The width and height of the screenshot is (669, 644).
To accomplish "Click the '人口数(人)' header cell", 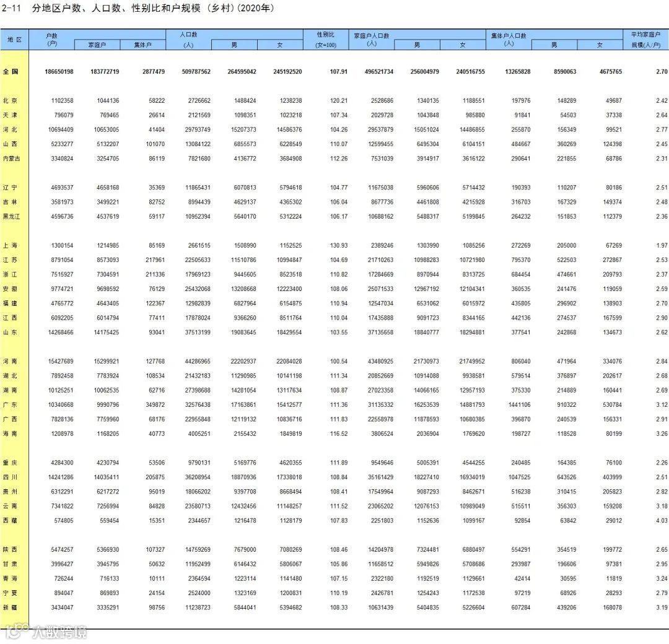I will (188, 40).
